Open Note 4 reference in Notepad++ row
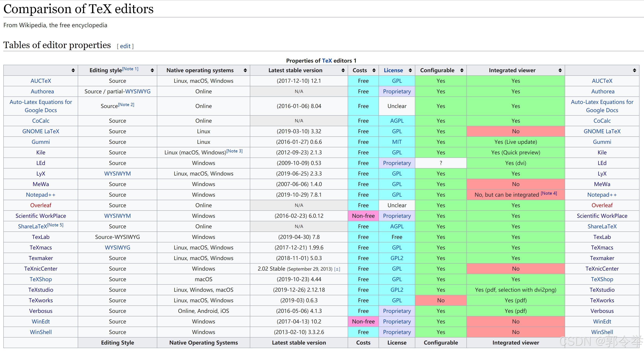 548,193
